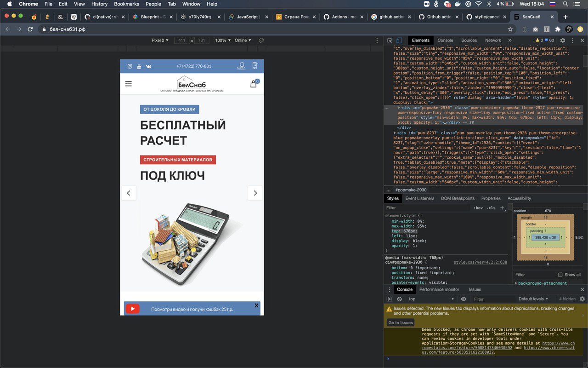Screen dimensions: 588x368
Task: Click the Styles pane Filter field
Action: coord(427,208)
